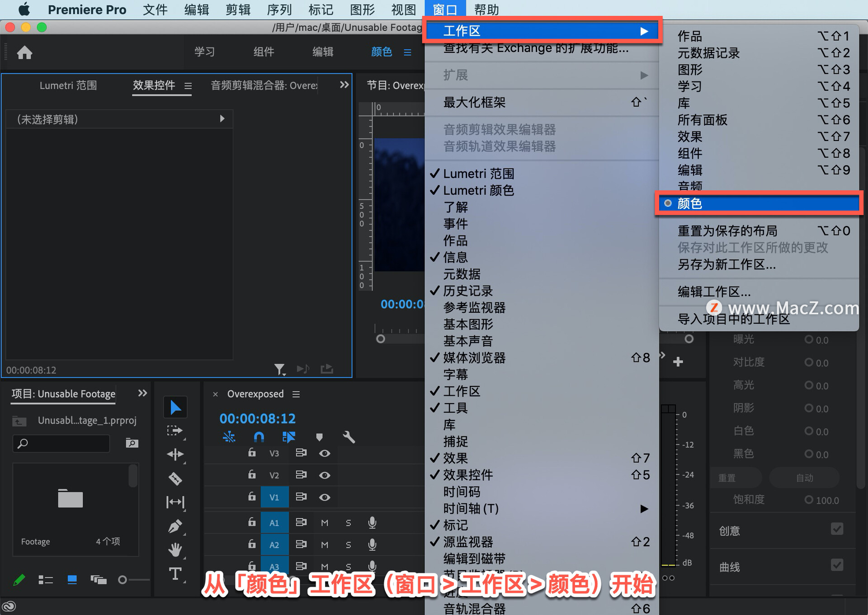Screen dimensions: 868x615
Task: Toggle the 曲线 section checkbox
Action: (837, 565)
